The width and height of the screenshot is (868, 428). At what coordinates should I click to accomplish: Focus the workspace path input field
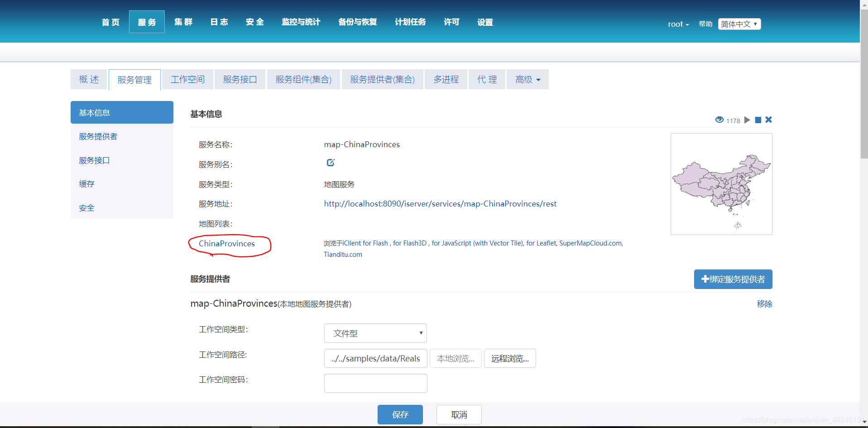point(375,358)
